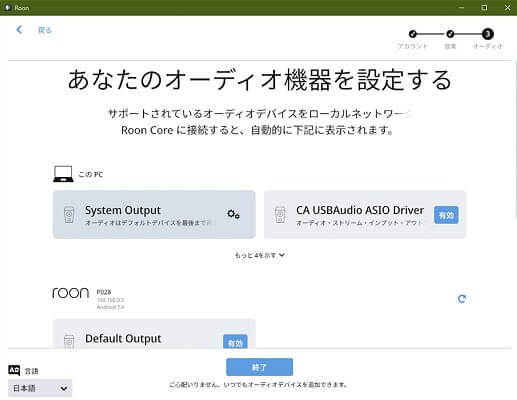Open the 日本語 language dropdown

coord(40,388)
